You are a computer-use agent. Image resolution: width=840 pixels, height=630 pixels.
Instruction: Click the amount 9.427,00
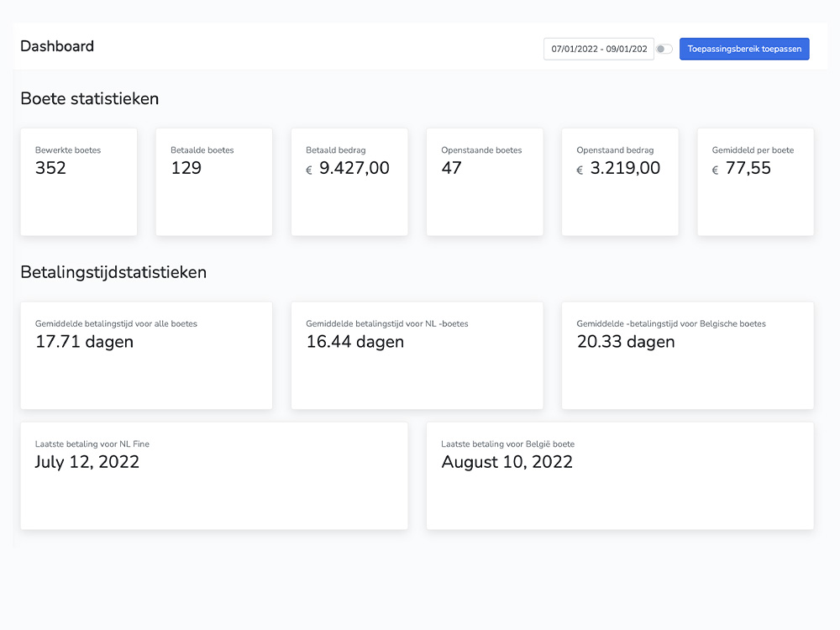[x=354, y=168]
